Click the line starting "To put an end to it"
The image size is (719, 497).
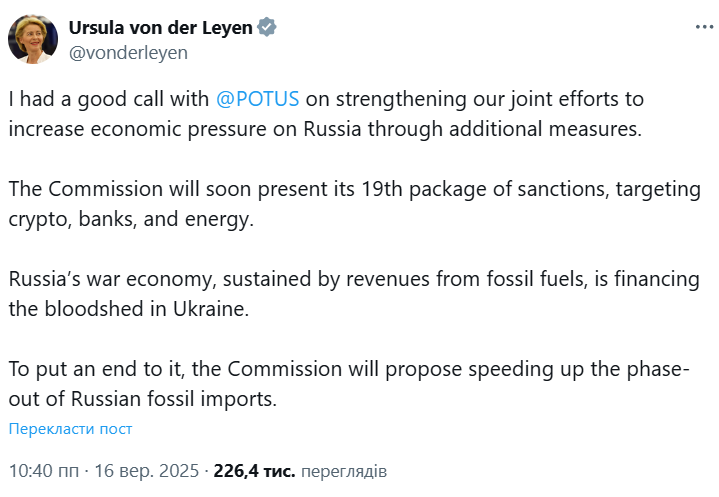click(349, 369)
